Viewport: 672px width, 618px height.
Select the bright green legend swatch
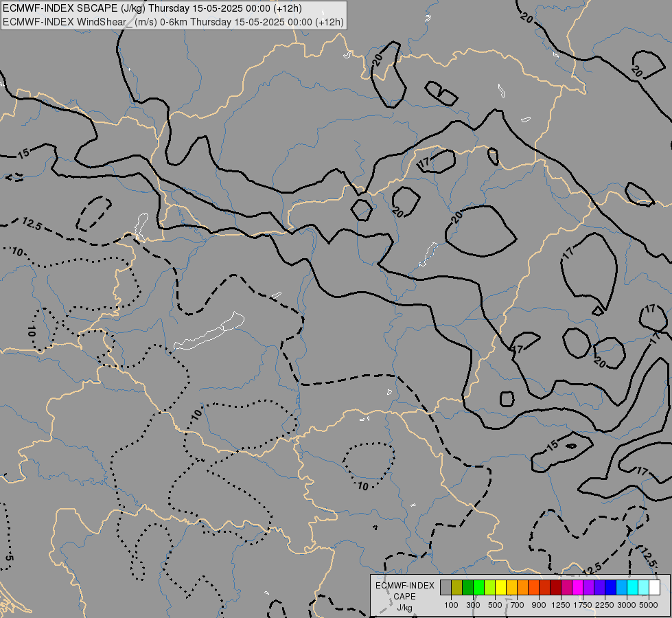click(478, 588)
